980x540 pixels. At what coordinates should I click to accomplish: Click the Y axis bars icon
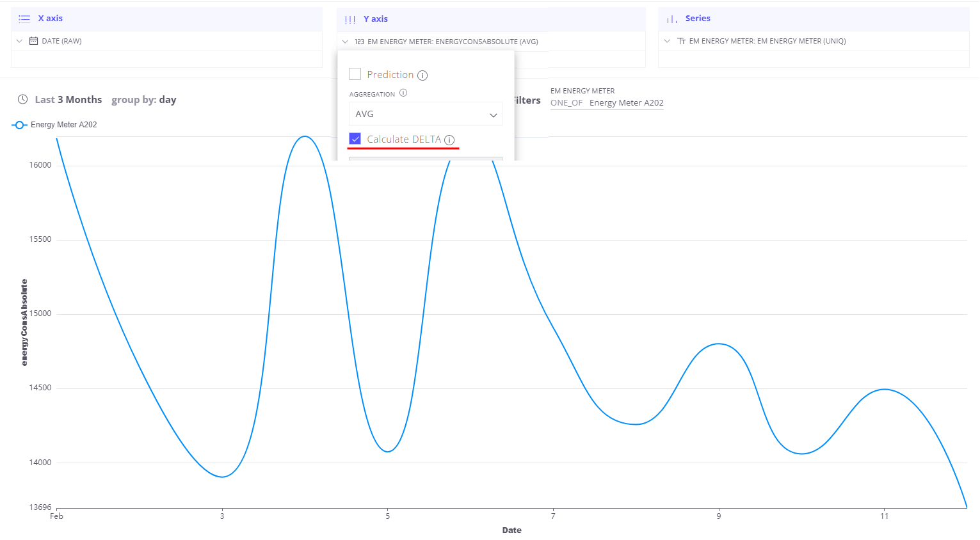point(350,19)
